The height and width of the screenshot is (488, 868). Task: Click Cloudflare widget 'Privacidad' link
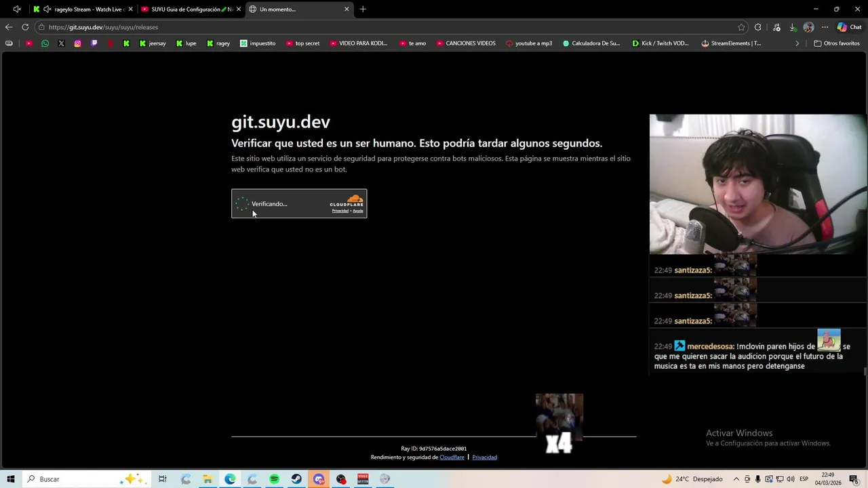(x=340, y=211)
